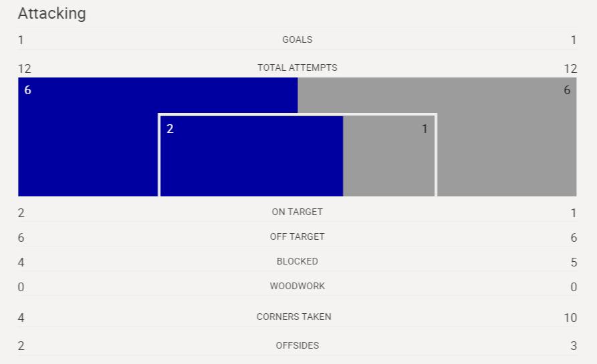This screenshot has height=364, width=597.
Task: Click the left team's blocked value 4
Action: 21,262
